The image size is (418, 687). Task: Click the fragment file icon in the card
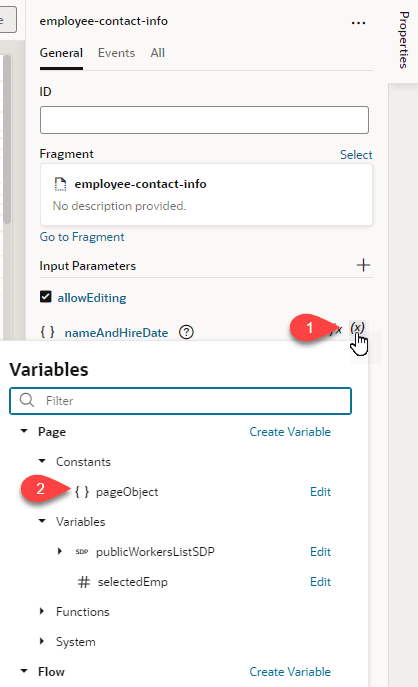60,184
